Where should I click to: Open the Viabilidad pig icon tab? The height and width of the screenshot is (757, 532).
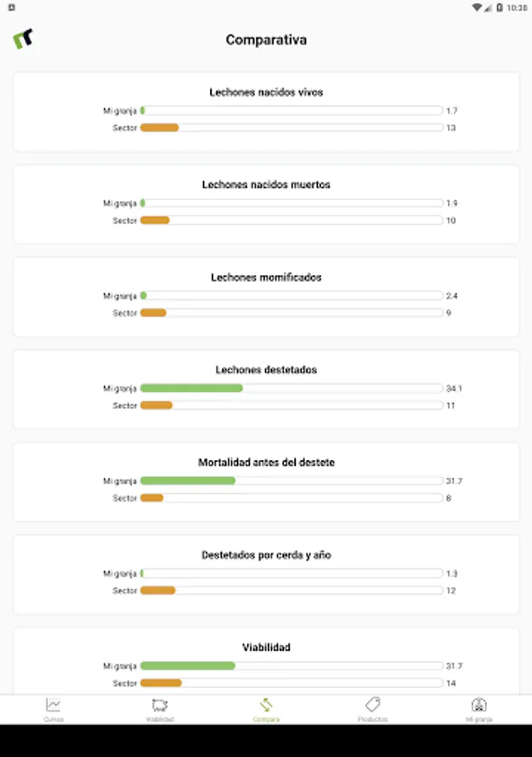(160, 709)
